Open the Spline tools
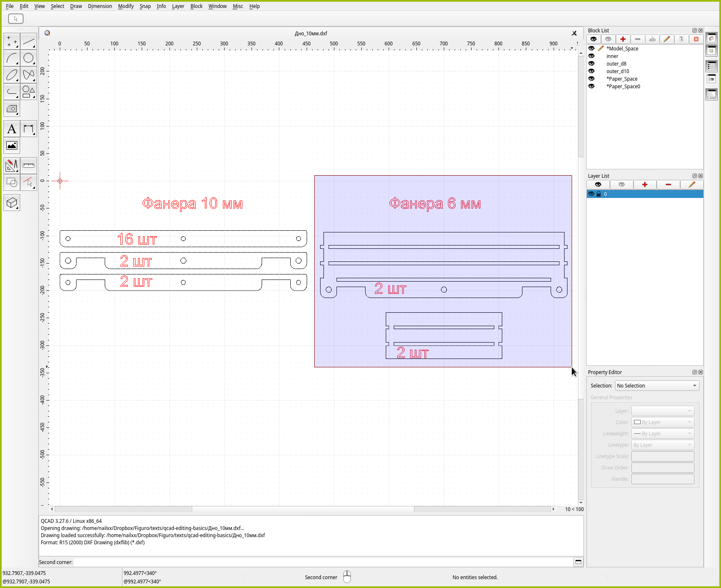The image size is (721, 588). click(x=29, y=75)
